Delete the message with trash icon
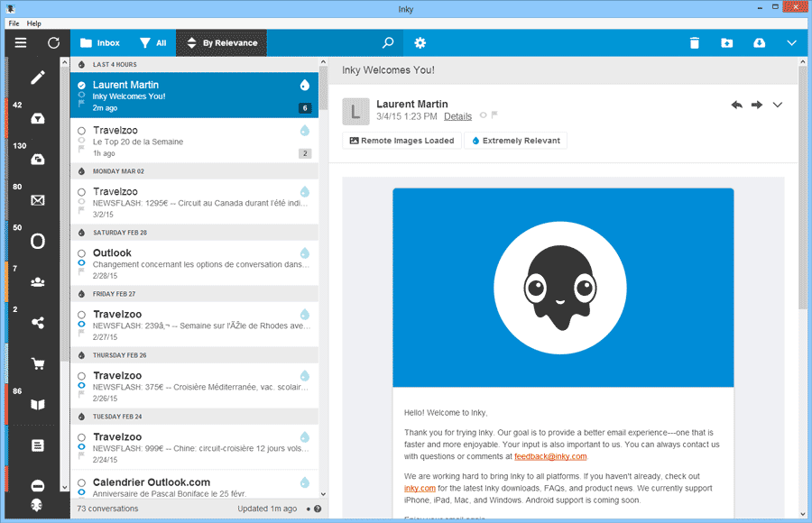Screen dimensions: 812x523 pyautogui.click(x=695, y=43)
